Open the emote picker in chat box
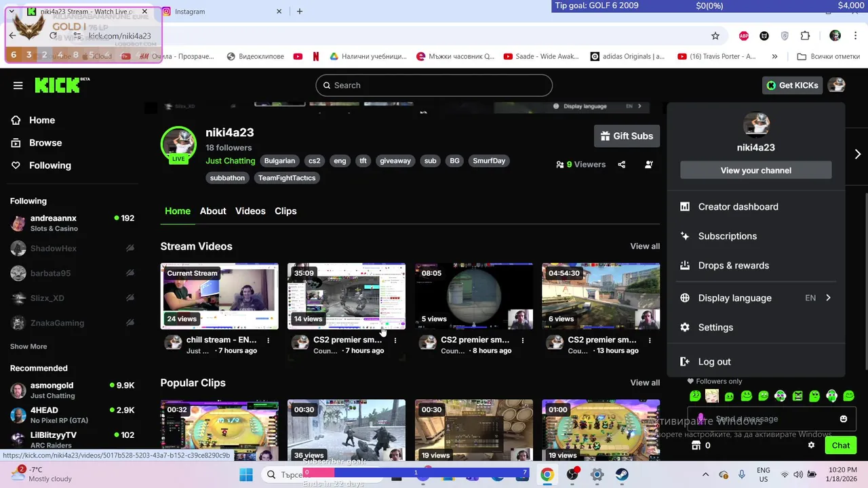The image size is (868, 488). 844,419
